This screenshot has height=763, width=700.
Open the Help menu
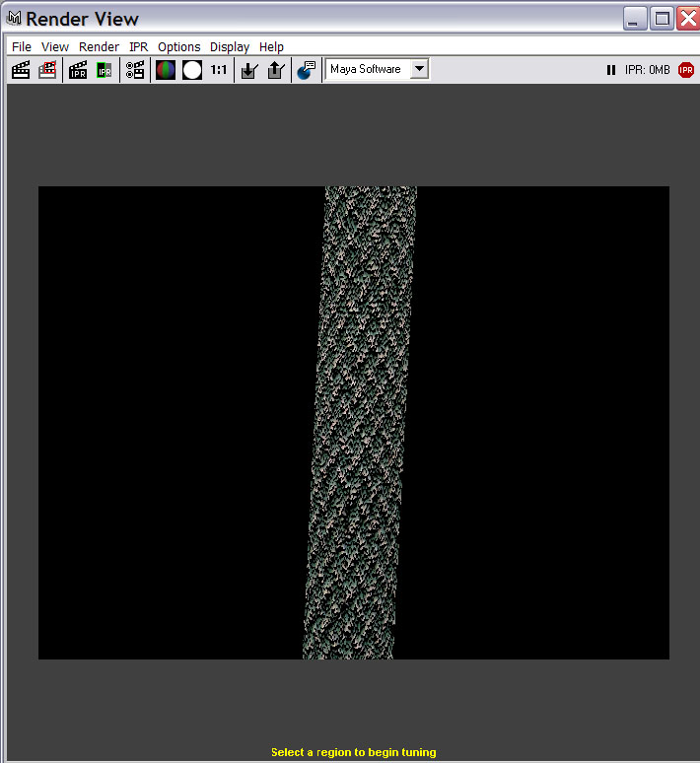point(271,46)
